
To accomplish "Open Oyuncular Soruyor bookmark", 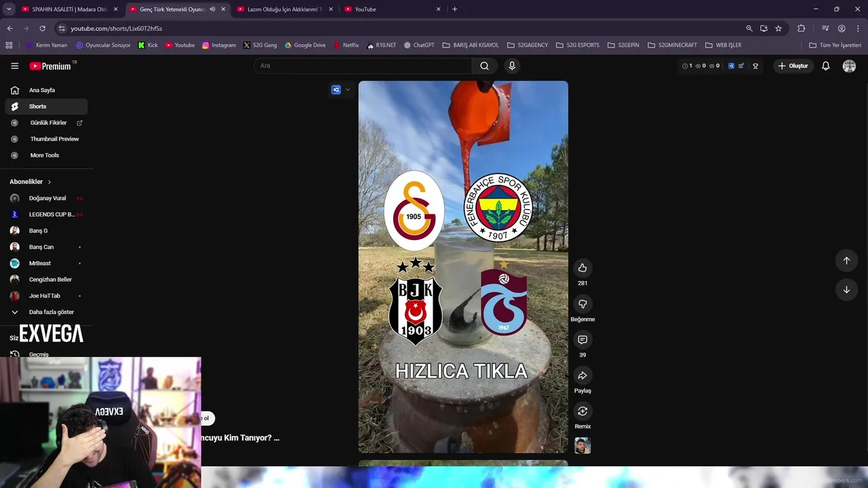I will tap(103, 45).
